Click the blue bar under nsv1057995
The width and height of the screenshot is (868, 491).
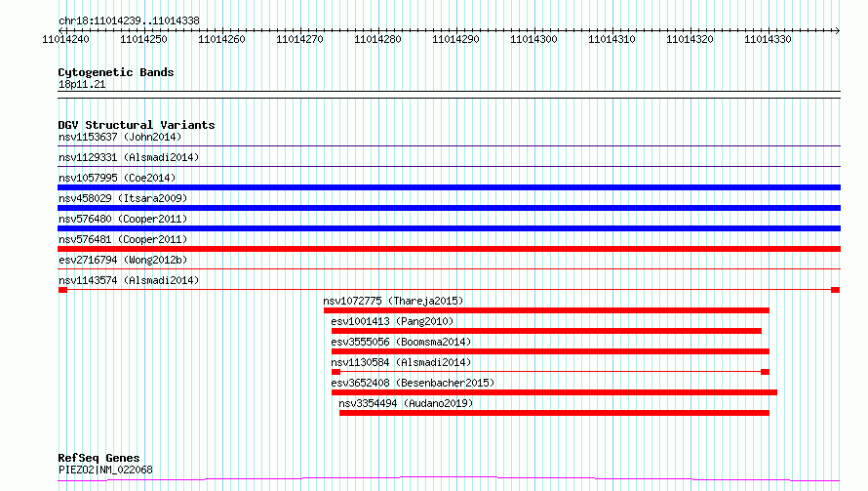click(x=449, y=187)
